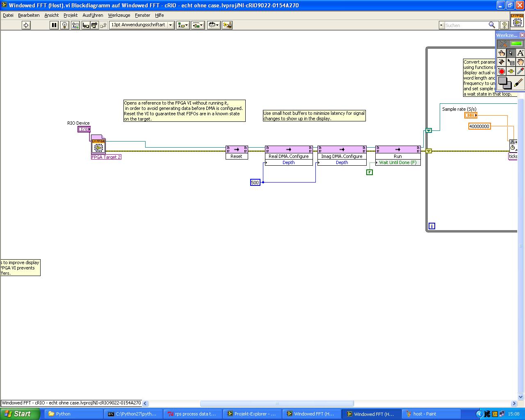Toggle automatic tool selection in Werkzeuge palette
Viewport: 525px width, 420px height.
click(510, 43)
